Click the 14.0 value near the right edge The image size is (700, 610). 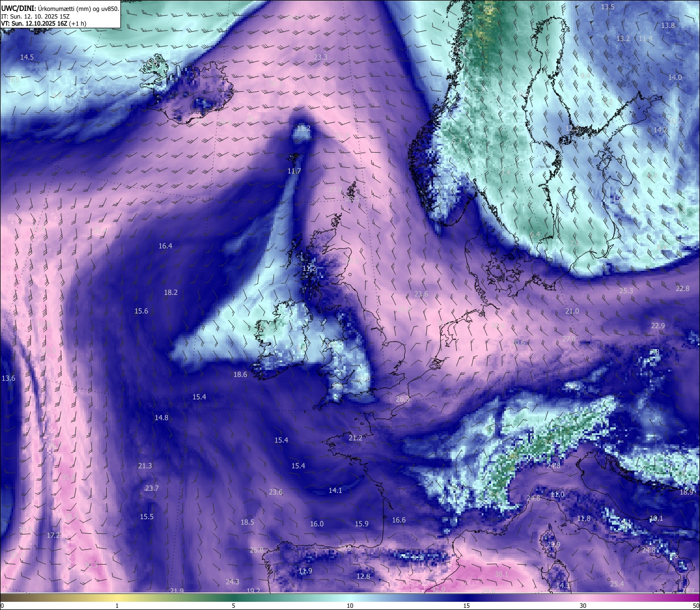pos(675,78)
